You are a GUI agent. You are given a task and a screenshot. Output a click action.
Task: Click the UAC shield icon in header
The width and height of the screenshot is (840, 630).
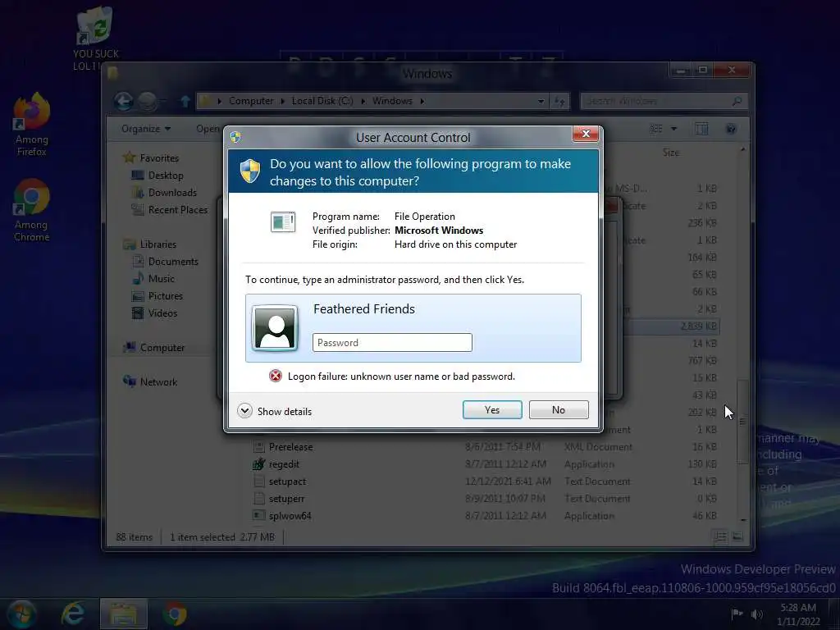(250, 171)
